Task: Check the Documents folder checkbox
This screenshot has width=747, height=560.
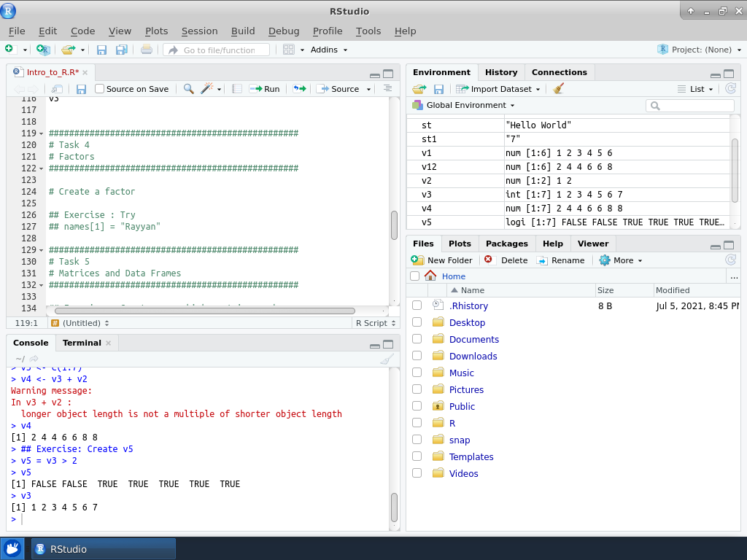Action: click(417, 339)
